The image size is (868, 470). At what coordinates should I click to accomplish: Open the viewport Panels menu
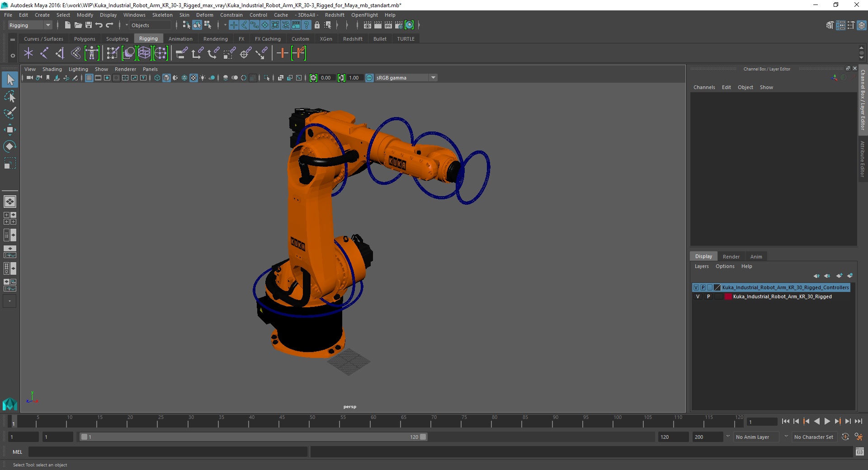pos(150,69)
